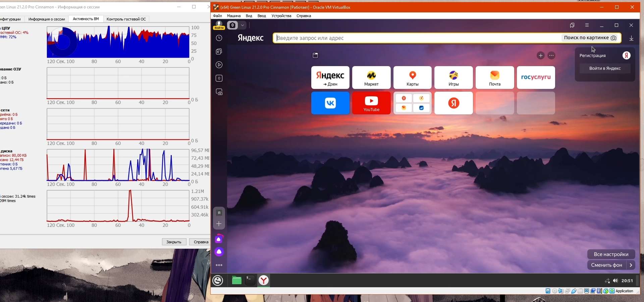Open the Маркет tile
Viewport: 644px width, 302px height.
pyautogui.click(x=371, y=78)
